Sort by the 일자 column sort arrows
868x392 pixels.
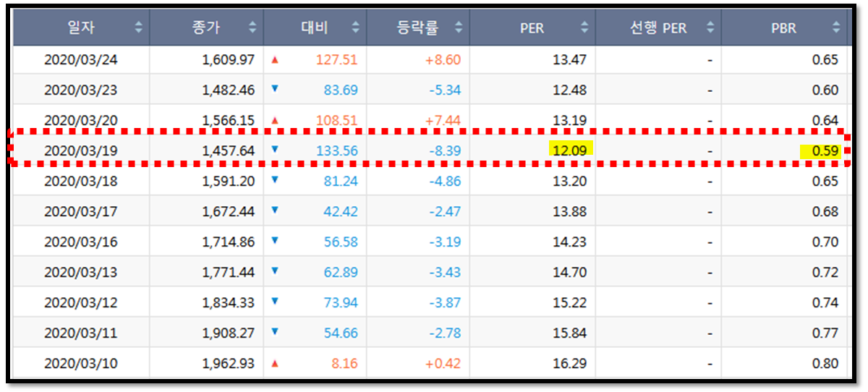click(139, 28)
